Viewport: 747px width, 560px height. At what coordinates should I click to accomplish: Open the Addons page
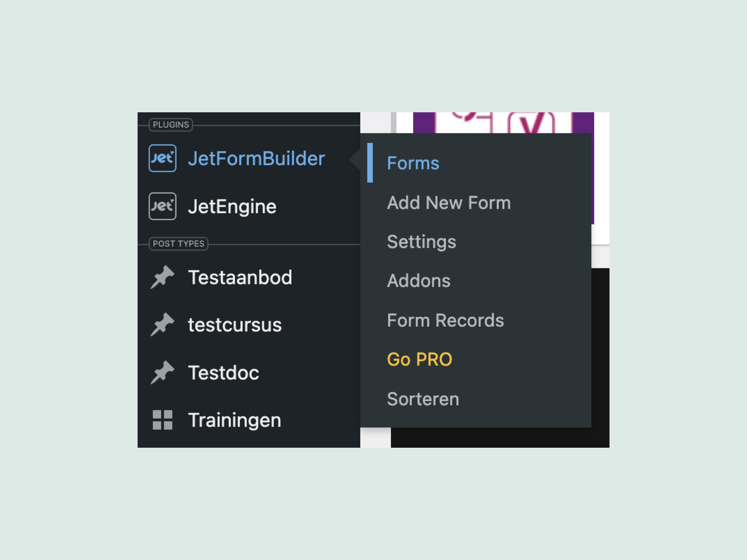pyautogui.click(x=418, y=281)
